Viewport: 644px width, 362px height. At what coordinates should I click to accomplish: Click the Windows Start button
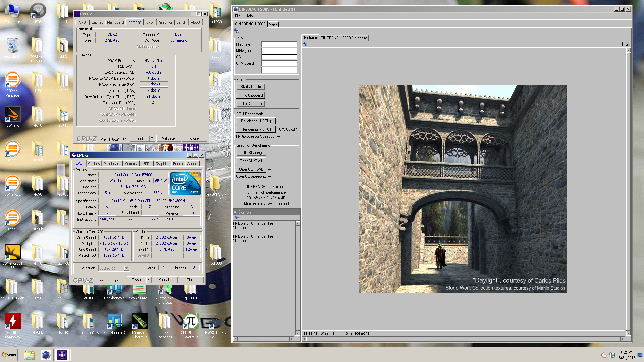9,355
